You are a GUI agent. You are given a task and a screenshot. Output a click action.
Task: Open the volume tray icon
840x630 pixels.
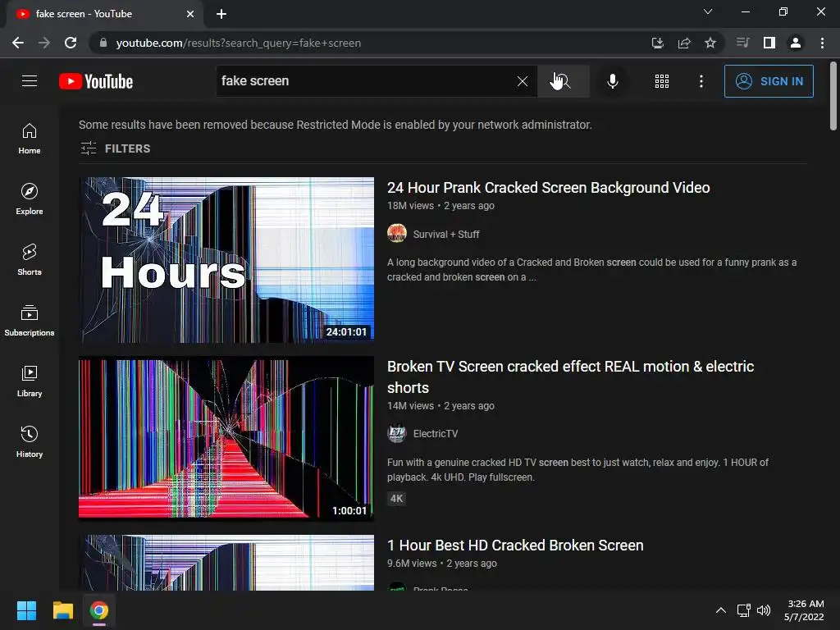pos(764,610)
